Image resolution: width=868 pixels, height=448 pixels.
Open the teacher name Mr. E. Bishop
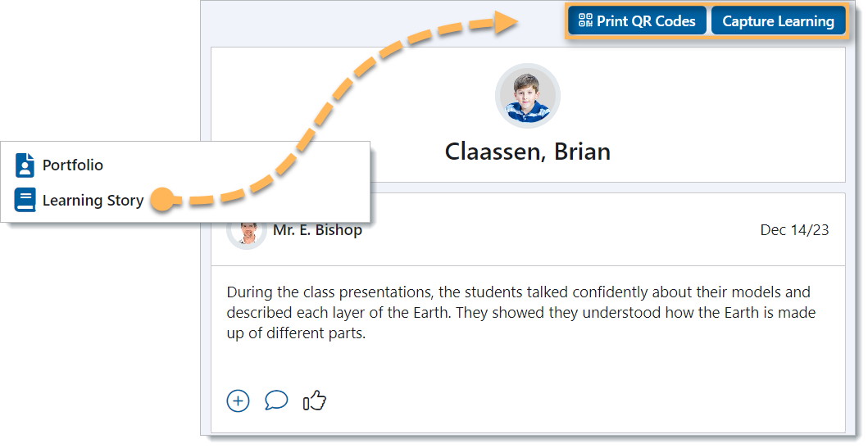tap(317, 230)
